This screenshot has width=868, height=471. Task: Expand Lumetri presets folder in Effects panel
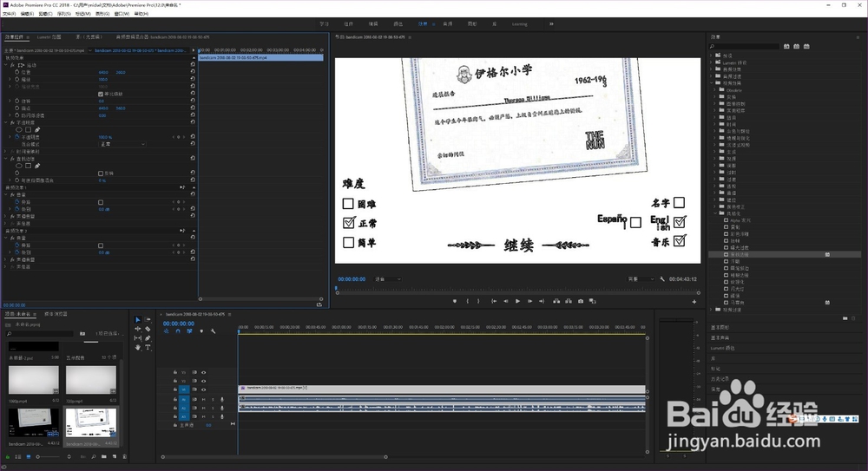point(712,62)
